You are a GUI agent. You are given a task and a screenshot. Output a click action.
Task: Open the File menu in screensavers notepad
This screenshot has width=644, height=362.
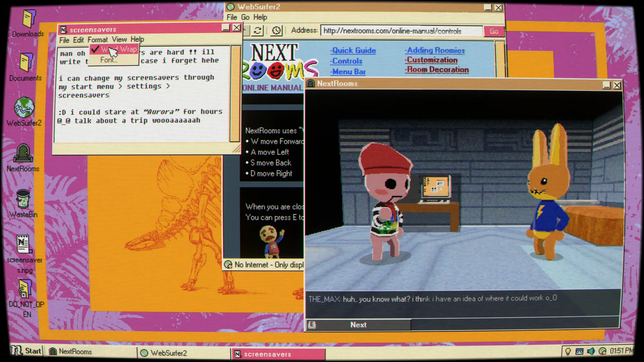pos(64,40)
